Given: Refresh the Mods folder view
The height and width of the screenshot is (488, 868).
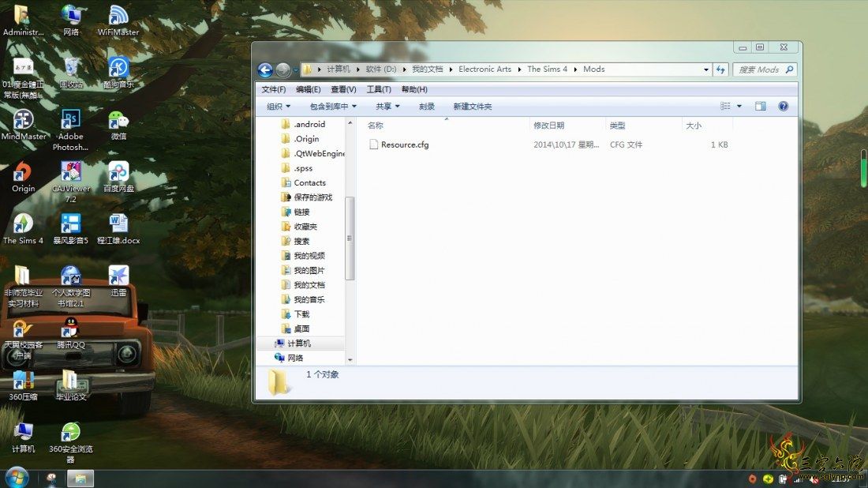Looking at the screenshot, I should pos(720,69).
